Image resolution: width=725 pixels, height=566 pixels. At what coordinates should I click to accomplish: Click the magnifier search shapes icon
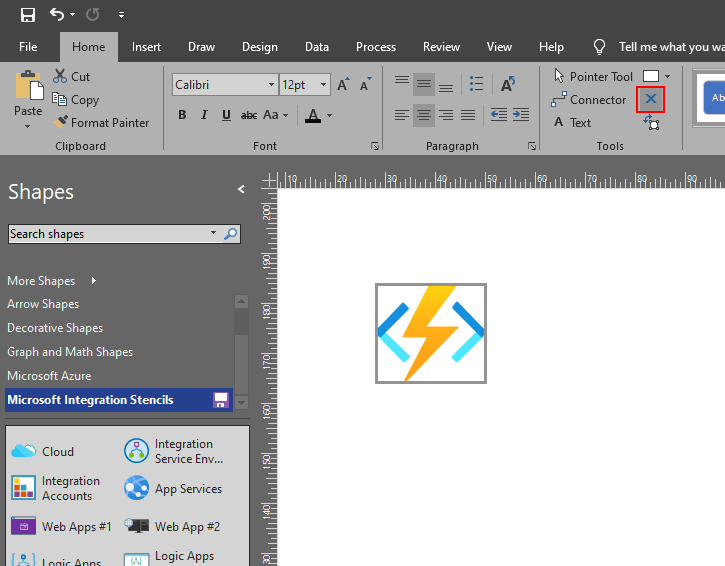(230, 234)
